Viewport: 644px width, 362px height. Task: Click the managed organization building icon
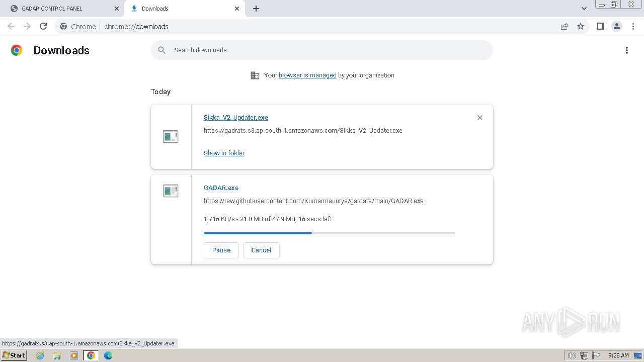pos(255,75)
